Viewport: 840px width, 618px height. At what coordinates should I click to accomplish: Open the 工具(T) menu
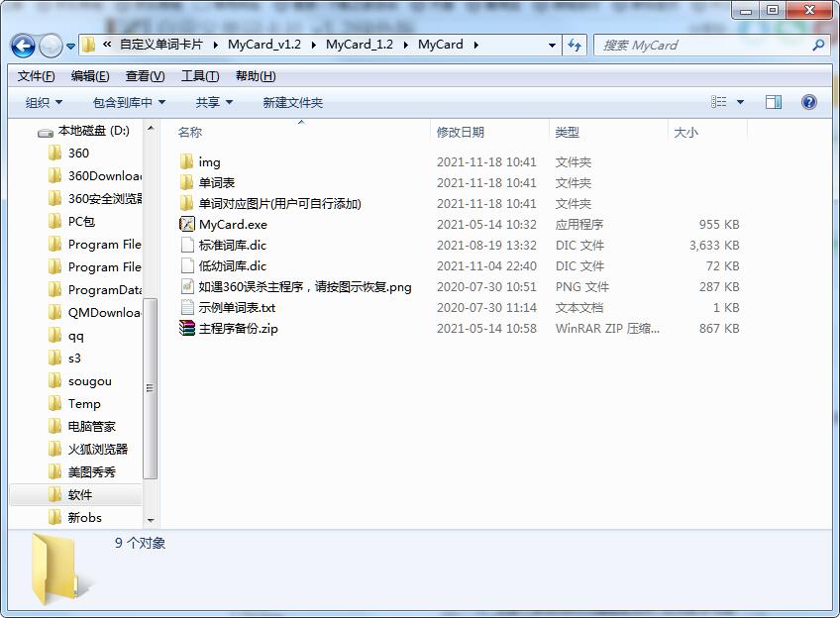pos(200,76)
